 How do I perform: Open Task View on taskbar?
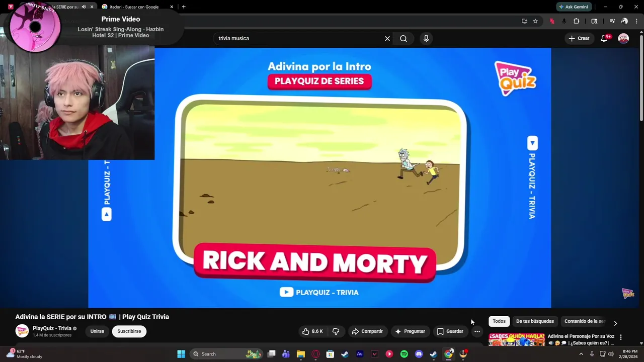pyautogui.click(x=272, y=354)
